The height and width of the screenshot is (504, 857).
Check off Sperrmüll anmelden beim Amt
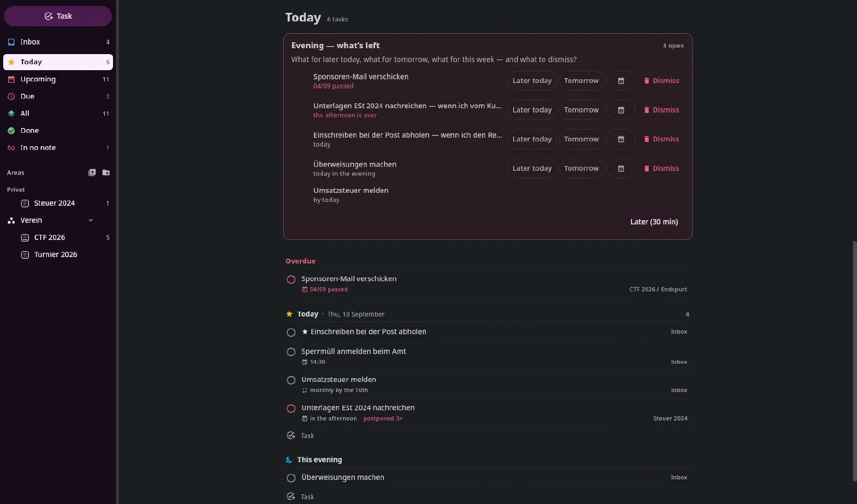pos(291,352)
